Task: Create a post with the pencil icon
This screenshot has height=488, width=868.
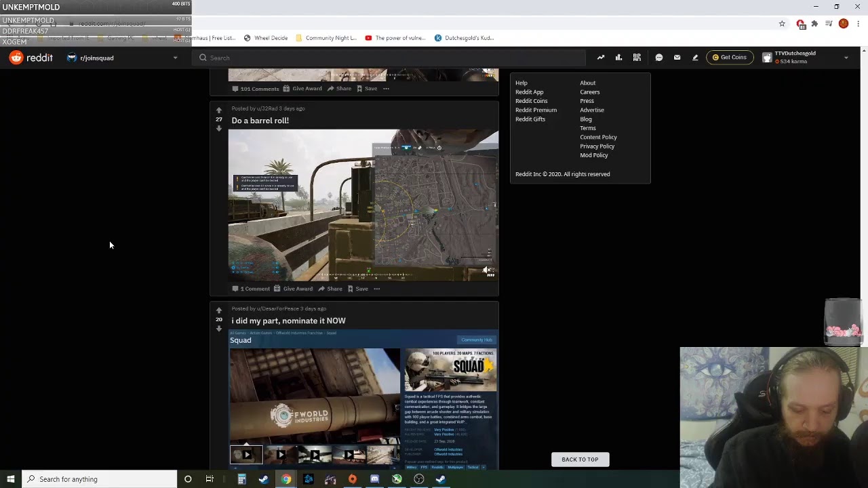Action: (x=695, y=58)
